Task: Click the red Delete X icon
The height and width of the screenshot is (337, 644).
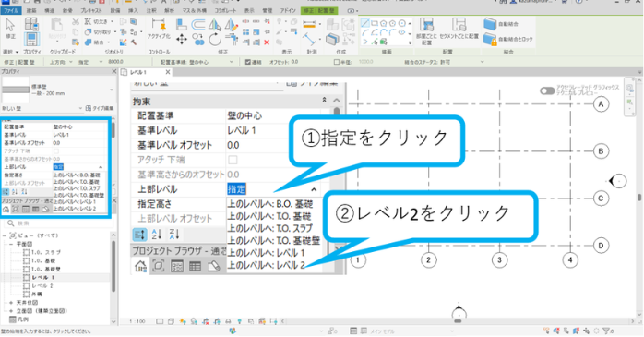Action: tap(267, 42)
